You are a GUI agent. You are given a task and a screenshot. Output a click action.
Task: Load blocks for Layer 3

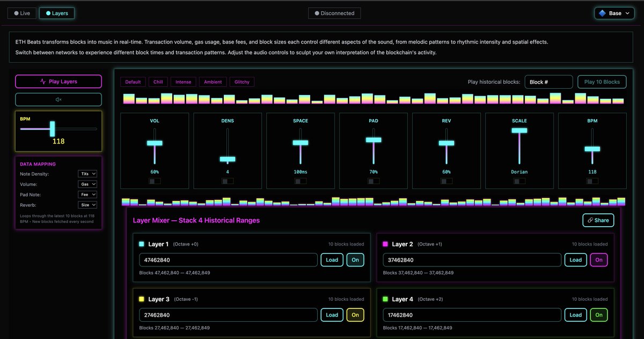(x=332, y=315)
